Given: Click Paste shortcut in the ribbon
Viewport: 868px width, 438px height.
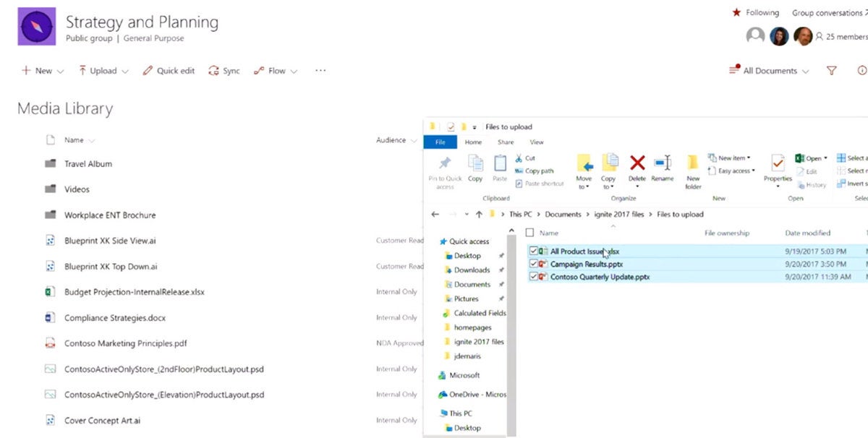Looking at the screenshot, I should pyautogui.click(x=540, y=184).
